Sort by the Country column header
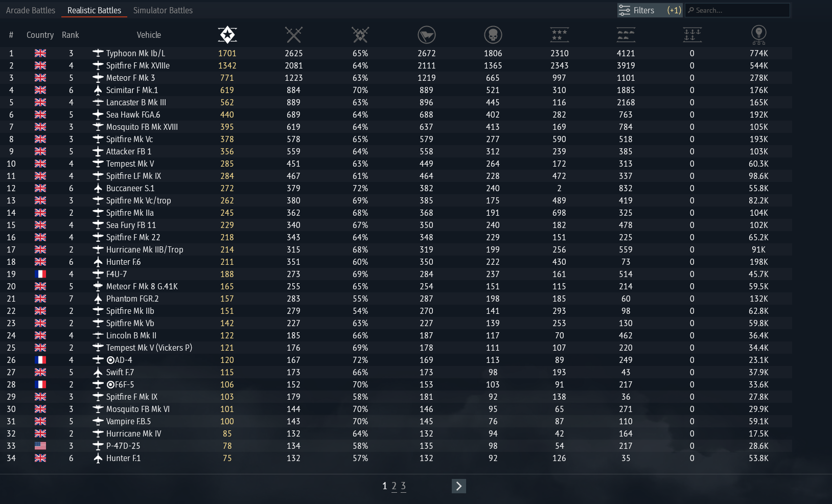Viewport: 832px width, 504px height. coord(40,35)
